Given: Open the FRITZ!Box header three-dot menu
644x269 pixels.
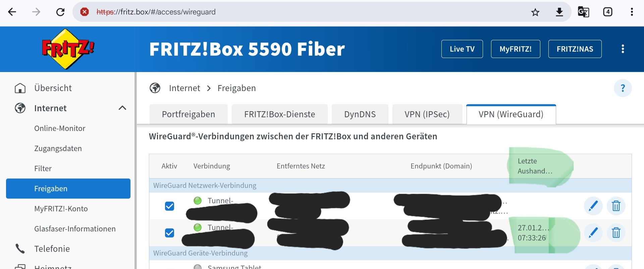Looking at the screenshot, I should [623, 49].
